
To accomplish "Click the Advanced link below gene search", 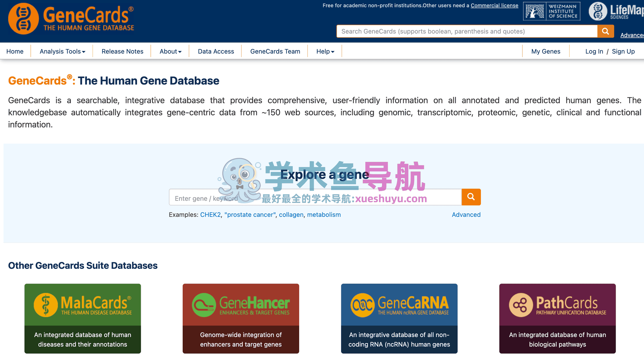I will pyautogui.click(x=466, y=215).
